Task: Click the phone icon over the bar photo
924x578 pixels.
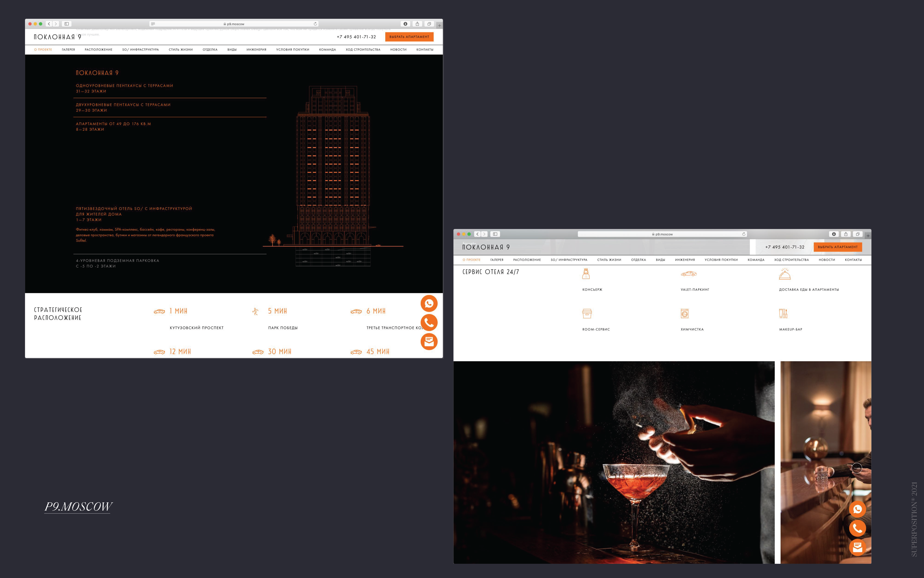Action: (857, 528)
